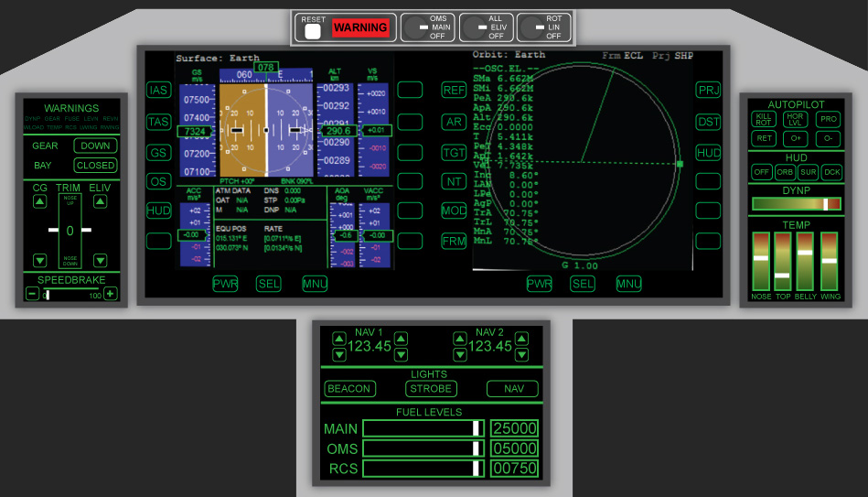Toggle STROBE light

pyautogui.click(x=431, y=389)
